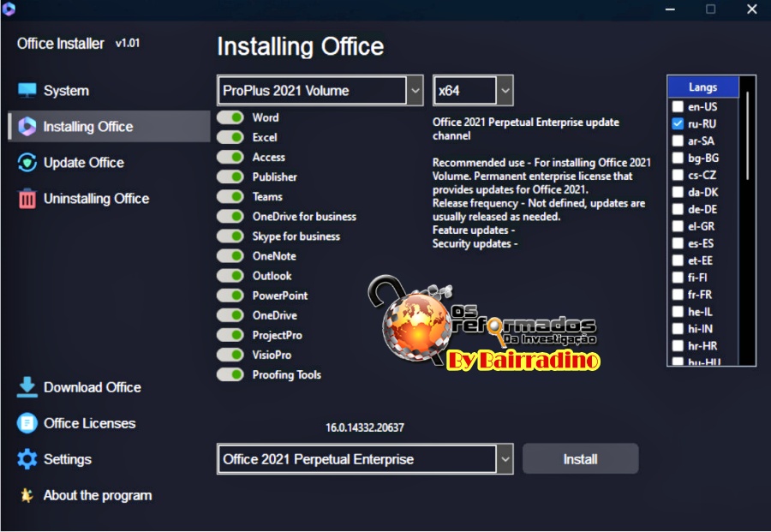This screenshot has height=532, width=771.
Task: Enable the bg-BG language
Action: tap(678, 158)
